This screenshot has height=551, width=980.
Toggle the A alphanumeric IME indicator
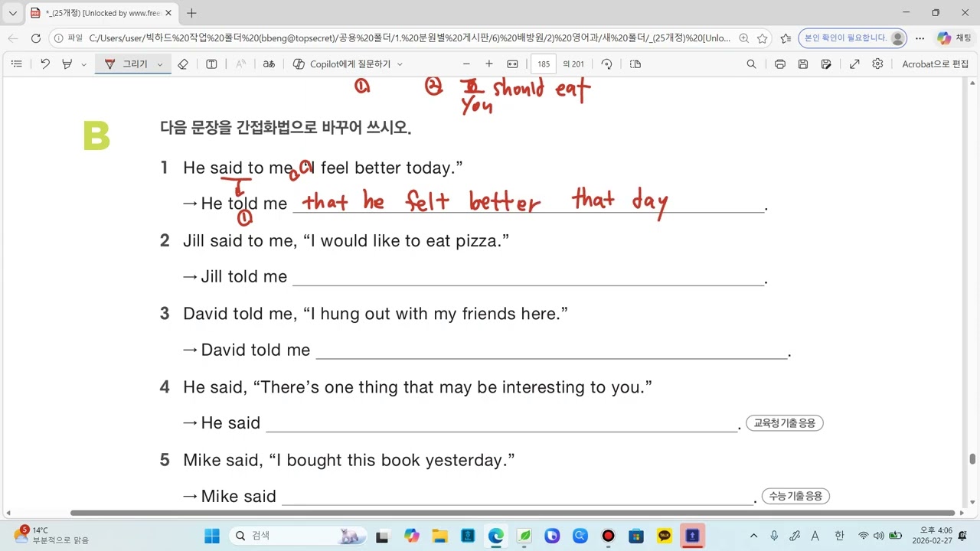[x=815, y=536]
